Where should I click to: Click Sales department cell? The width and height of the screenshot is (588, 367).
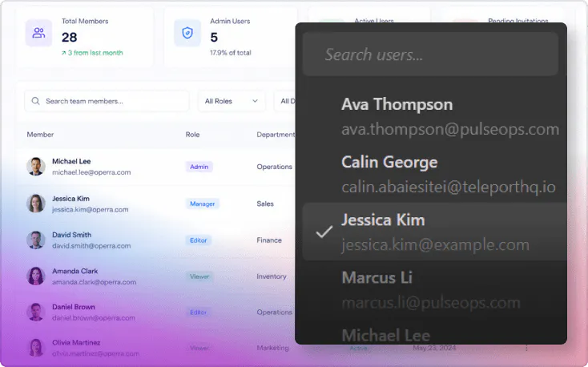pos(265,204)
